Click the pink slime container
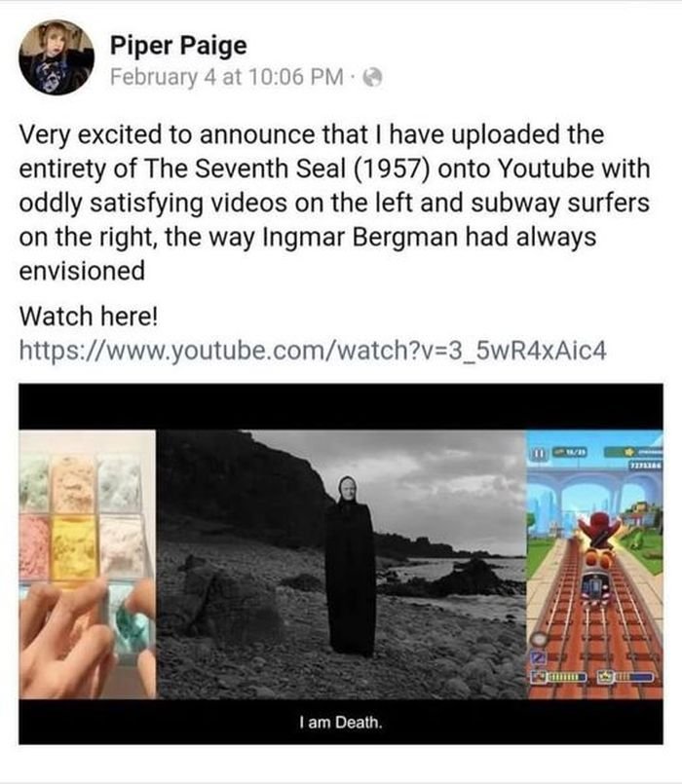The height and width of the screenshot is (784, 682). pos(33,547)
